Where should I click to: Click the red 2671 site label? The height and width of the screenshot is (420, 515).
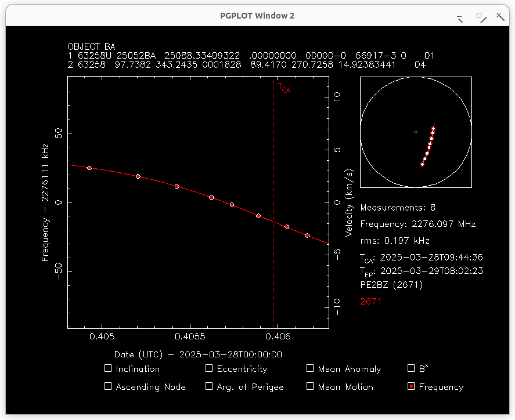371,302
